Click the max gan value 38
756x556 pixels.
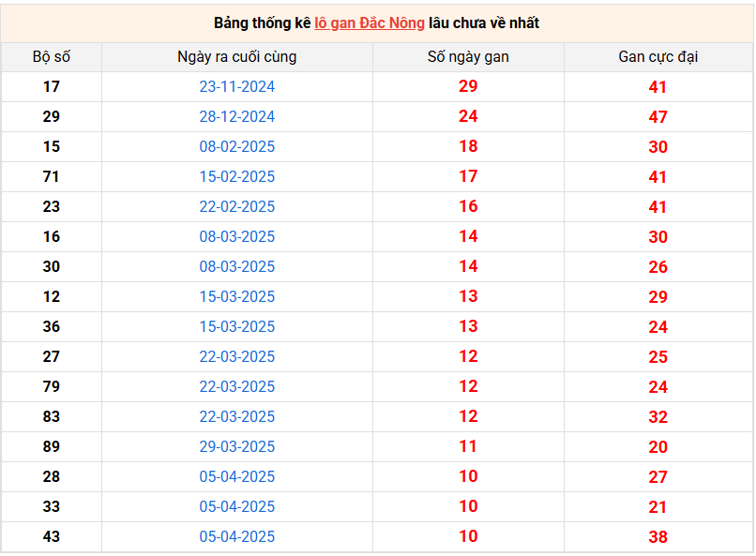658,537
